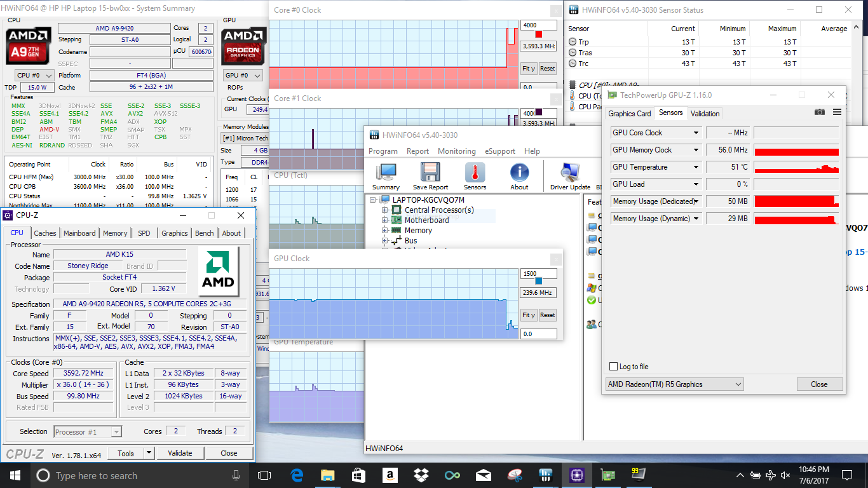Click the blue color swatch in GPU Clock
Image resolution: width=868 pixels, height=488 pixels.
coord(539,281)
